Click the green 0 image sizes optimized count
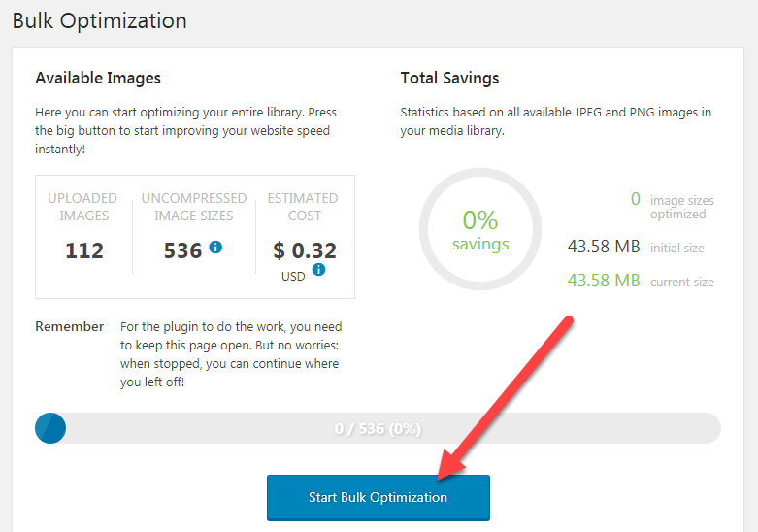This screenshot has height=532, width=758. (636, 199)
